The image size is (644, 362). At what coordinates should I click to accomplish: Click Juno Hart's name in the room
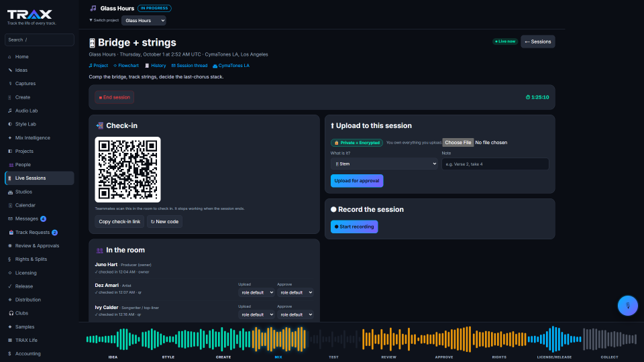(106, 265)
